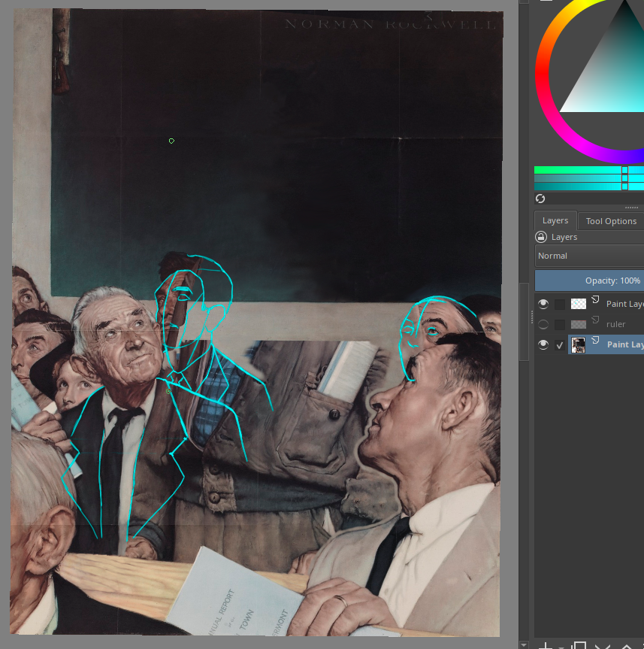The image size is (644, 649).
Task: Click the property icon on the top Paint Layer
Action: [595, 299]
